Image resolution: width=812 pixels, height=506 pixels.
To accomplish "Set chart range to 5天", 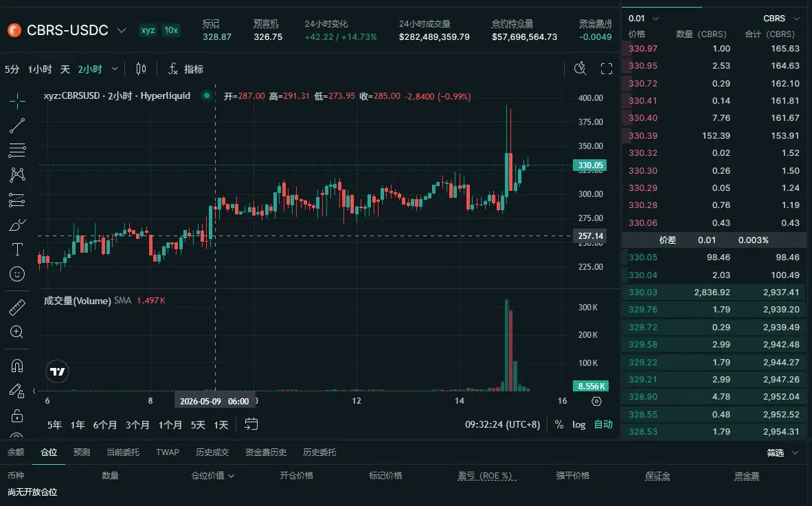I will (198, 425).
